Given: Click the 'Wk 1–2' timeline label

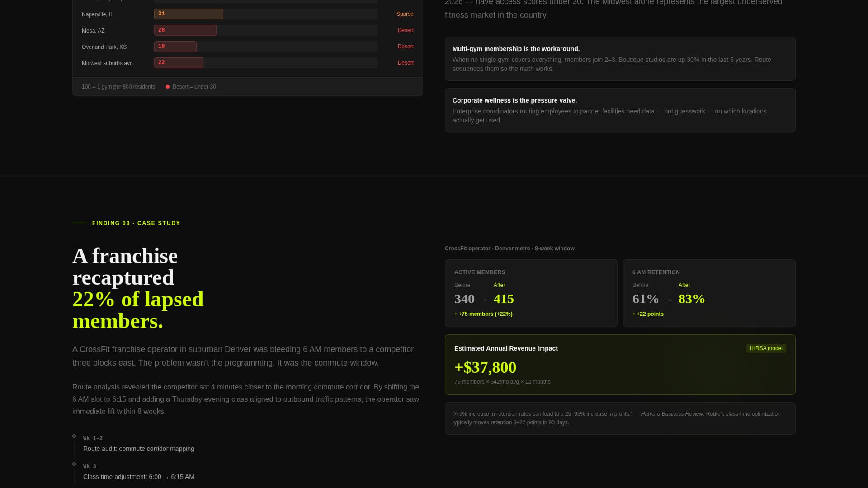Looking at the screenshot, I should pyautogui.click(x=93, y=439).
